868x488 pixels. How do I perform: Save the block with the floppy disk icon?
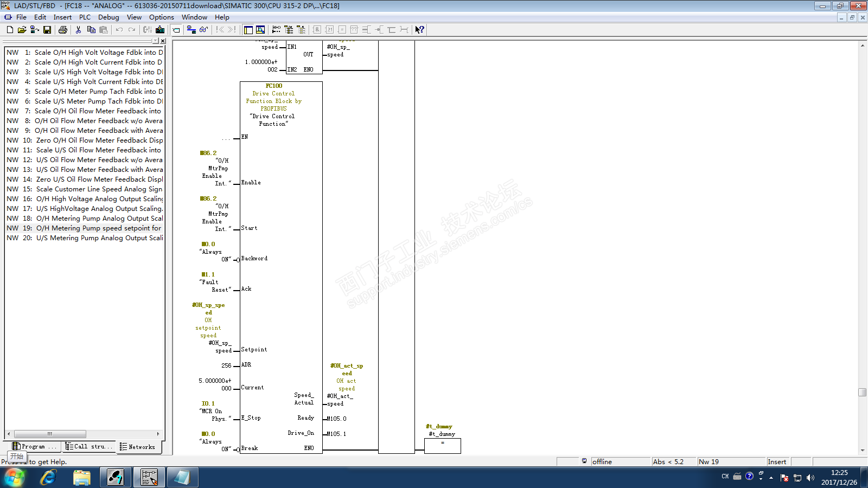coord(47,30)
